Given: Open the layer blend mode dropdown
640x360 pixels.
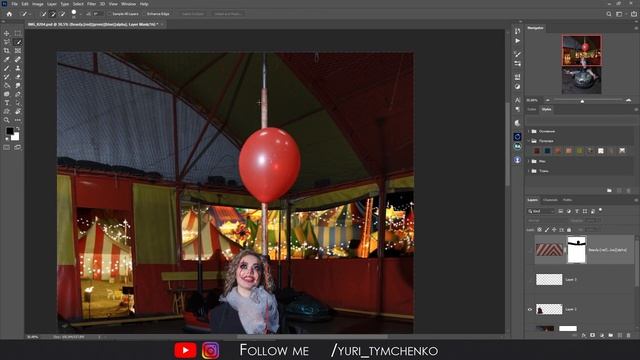Looking at the screenshot, I should coord(548,220).
